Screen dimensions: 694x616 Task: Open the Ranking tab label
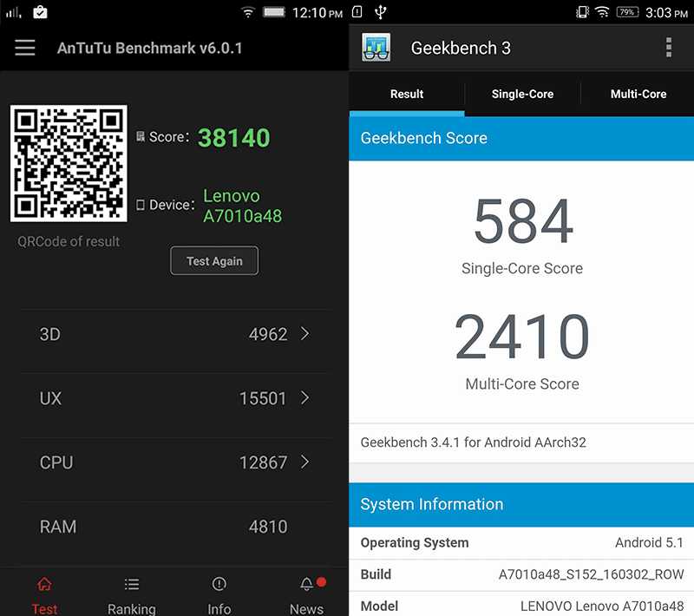pos(132,609)
